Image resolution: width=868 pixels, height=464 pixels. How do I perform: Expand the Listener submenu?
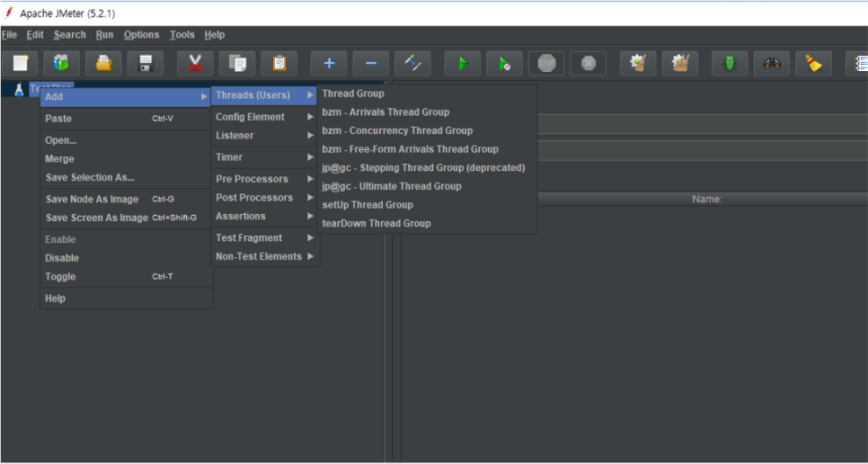264,136
